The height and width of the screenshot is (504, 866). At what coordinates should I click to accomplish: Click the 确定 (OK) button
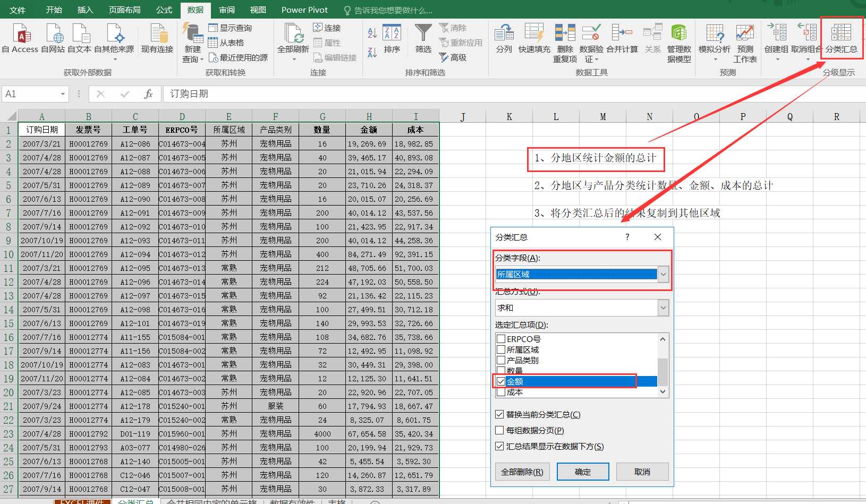583,472
